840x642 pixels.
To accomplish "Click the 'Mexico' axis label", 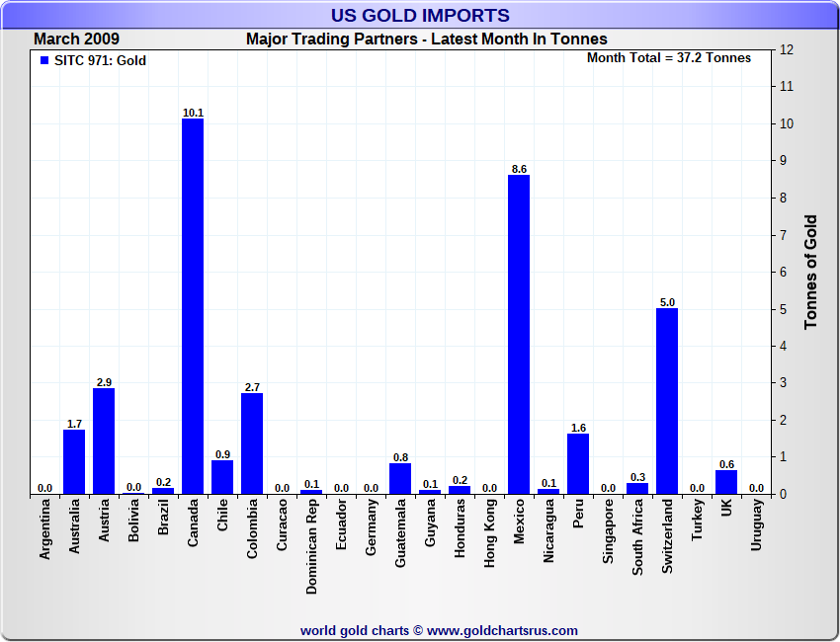I will coord(519,522).
